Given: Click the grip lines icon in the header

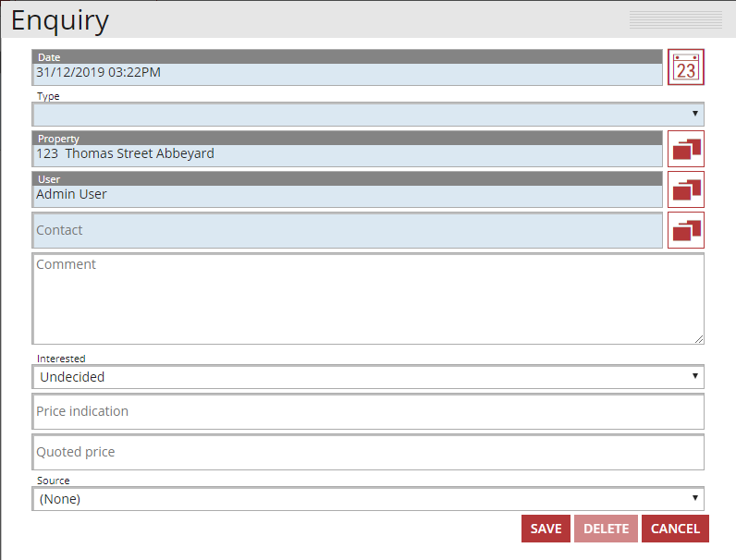Looking at the screenshot, I should pyautogui.click(x=675, y=19).
